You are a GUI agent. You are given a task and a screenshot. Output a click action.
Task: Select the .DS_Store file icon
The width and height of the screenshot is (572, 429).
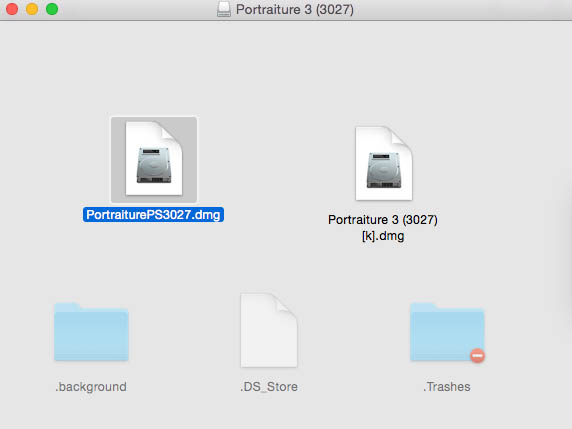pyautogui.click(x=269, y=330)
